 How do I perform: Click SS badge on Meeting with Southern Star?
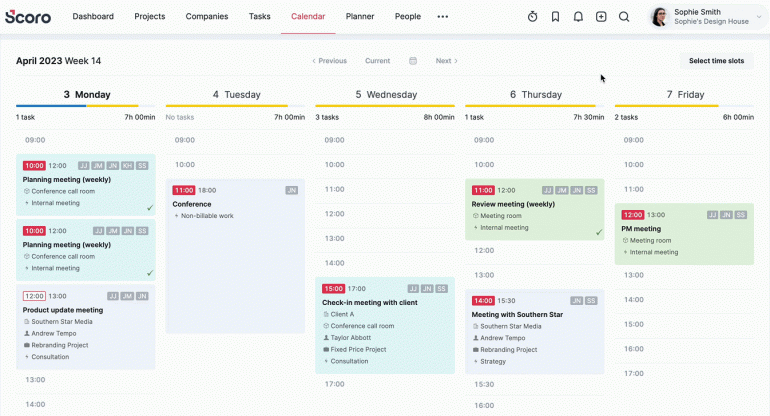591,301
